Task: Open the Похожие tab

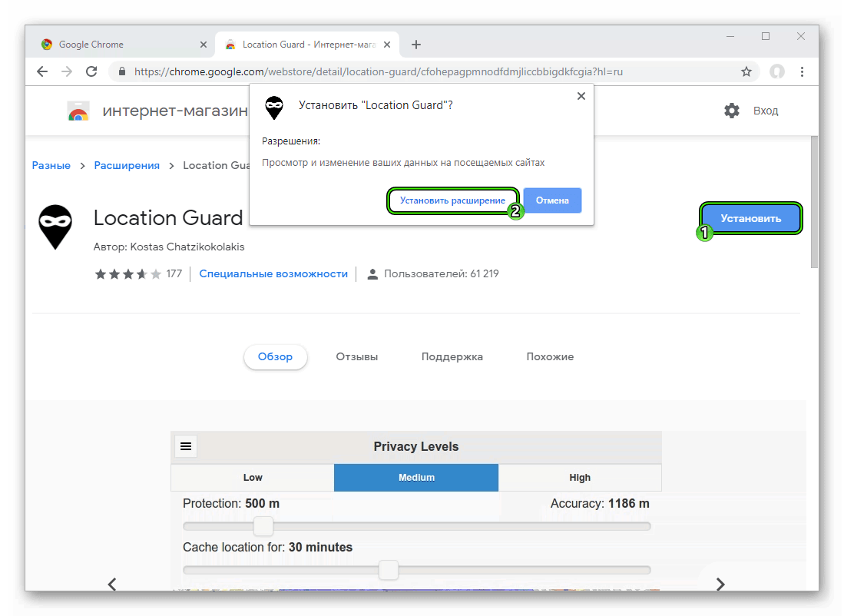Action: pos(550,356)
